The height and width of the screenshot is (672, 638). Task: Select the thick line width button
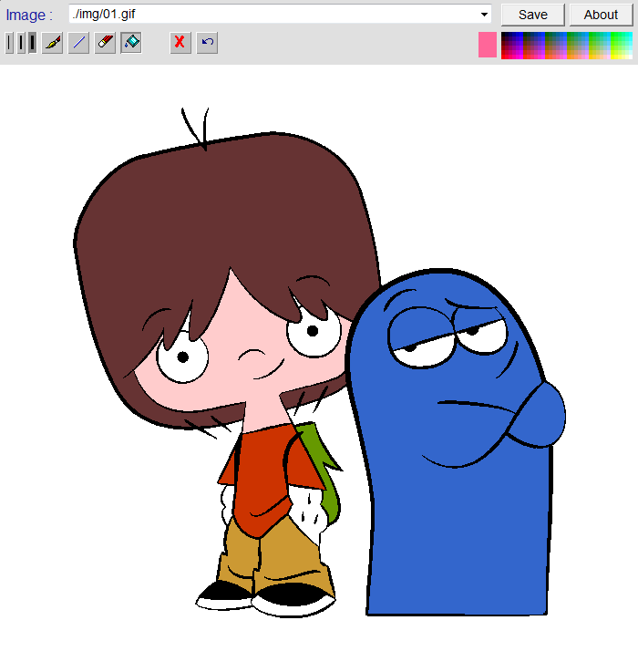tap(32, 43)
